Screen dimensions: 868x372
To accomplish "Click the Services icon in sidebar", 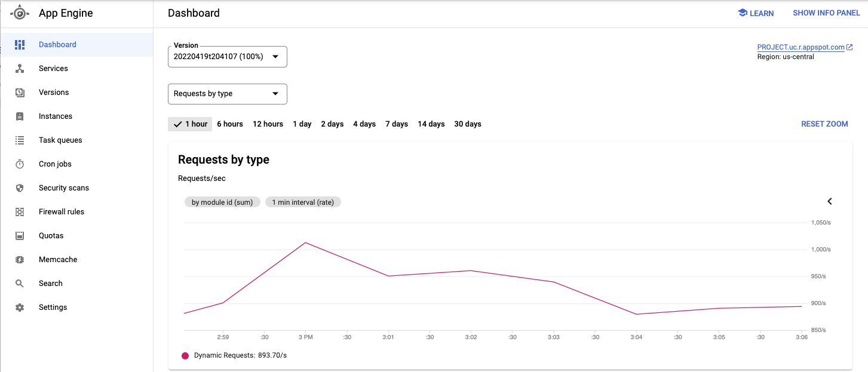I will [x=20, y=69].
